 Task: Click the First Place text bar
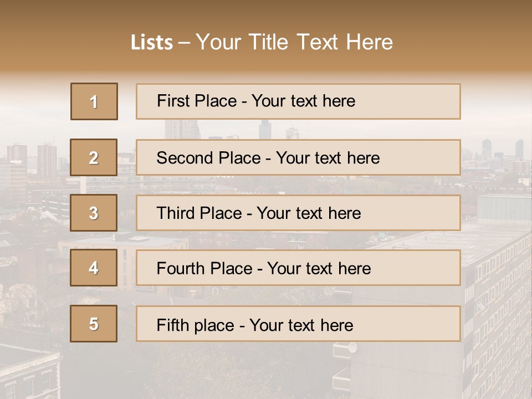coord(298,101)
